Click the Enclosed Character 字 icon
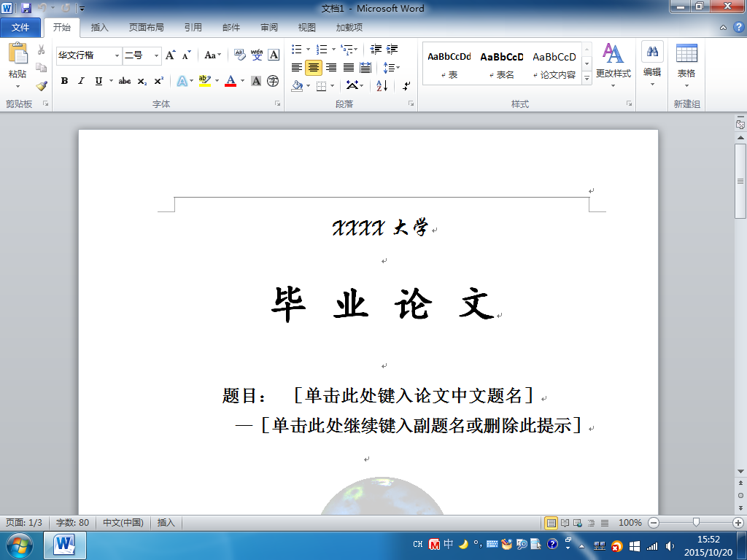 click(x=273, y=81)
